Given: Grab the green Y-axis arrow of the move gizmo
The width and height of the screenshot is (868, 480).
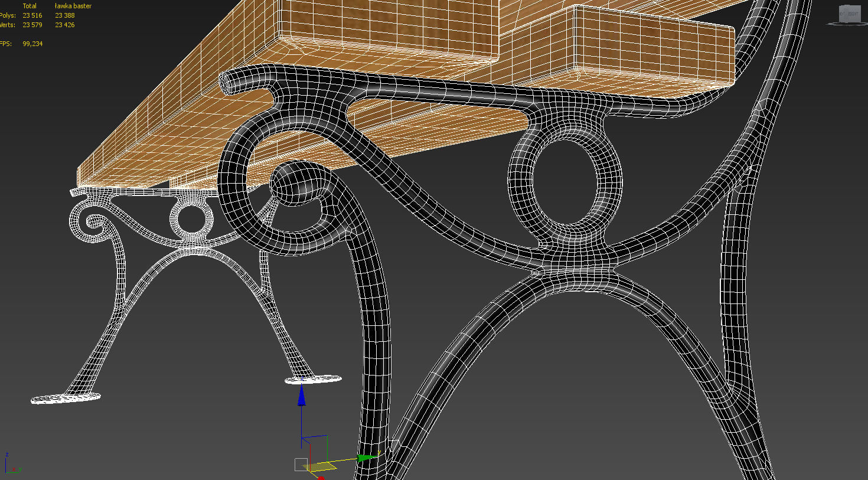Looking at the screenshot, I should [x=367, y=457].
